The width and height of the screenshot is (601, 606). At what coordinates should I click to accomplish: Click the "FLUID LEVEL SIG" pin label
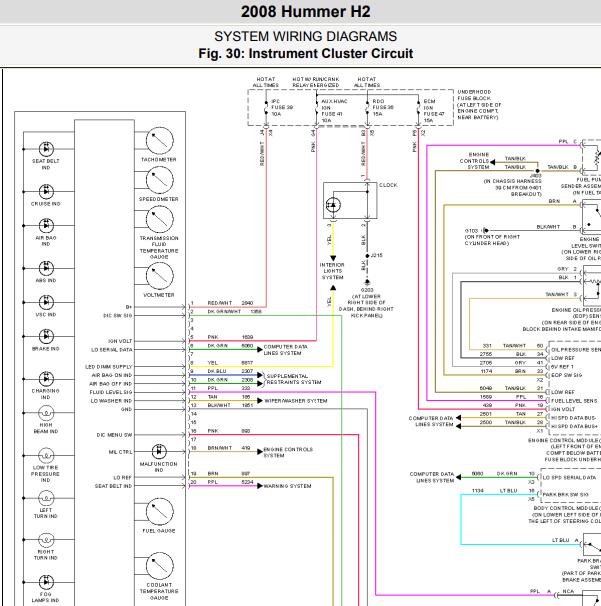pos(111,392)
